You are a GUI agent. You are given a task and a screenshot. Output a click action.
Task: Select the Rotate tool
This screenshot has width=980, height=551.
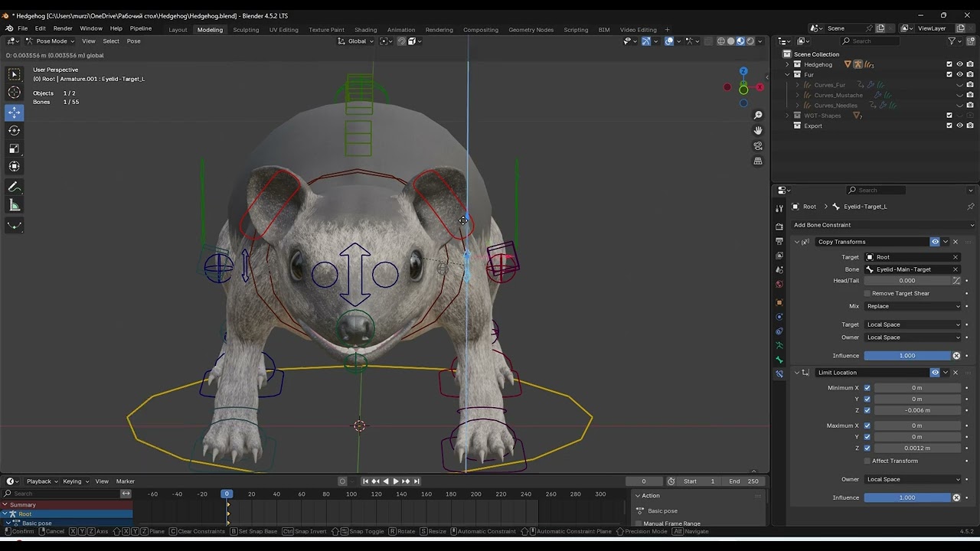pos(15,130)
